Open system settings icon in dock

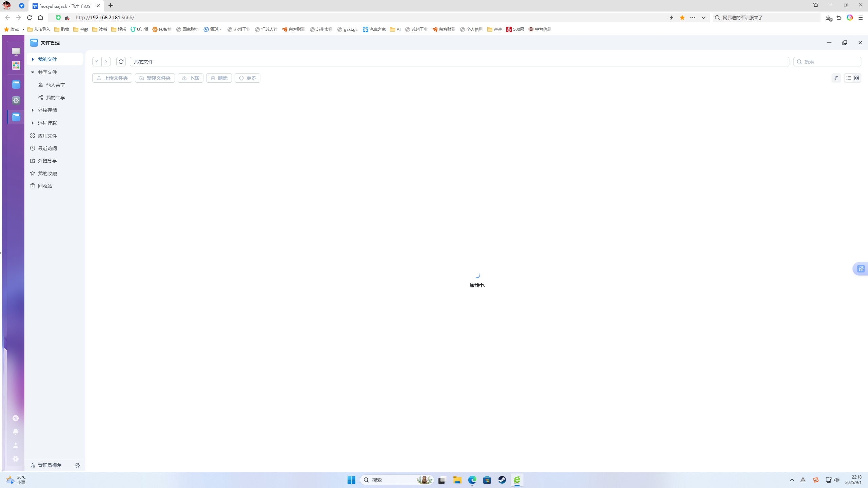(x=16, y=459)
